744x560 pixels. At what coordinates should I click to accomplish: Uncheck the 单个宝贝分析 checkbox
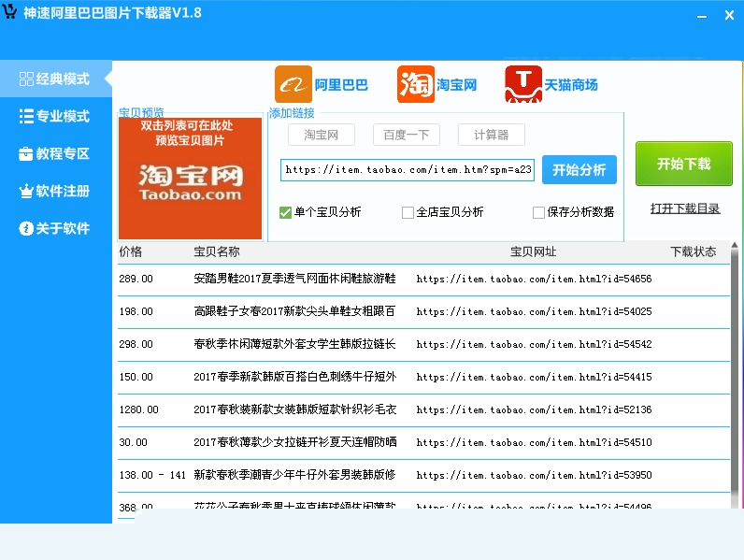pyautogui.click(x=286, y=212)
